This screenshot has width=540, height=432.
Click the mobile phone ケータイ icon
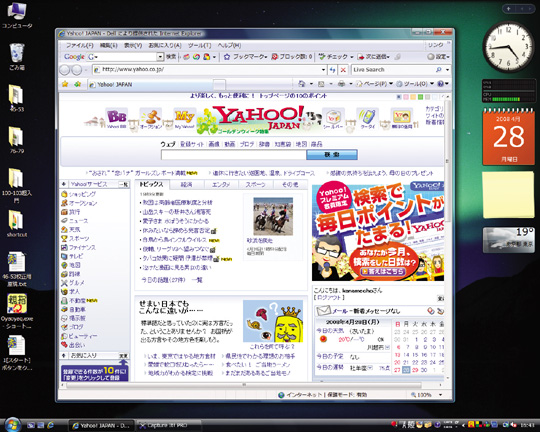(x=367, y=118)
